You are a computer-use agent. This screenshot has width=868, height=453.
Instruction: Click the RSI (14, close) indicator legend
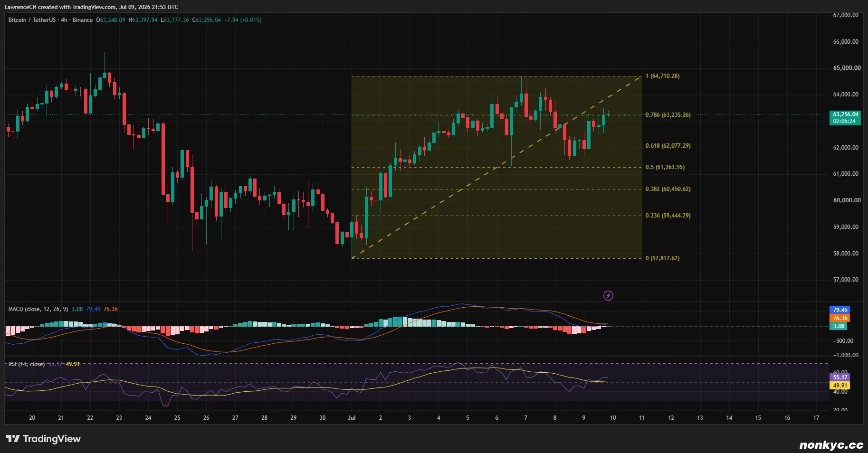pos(26,364)
